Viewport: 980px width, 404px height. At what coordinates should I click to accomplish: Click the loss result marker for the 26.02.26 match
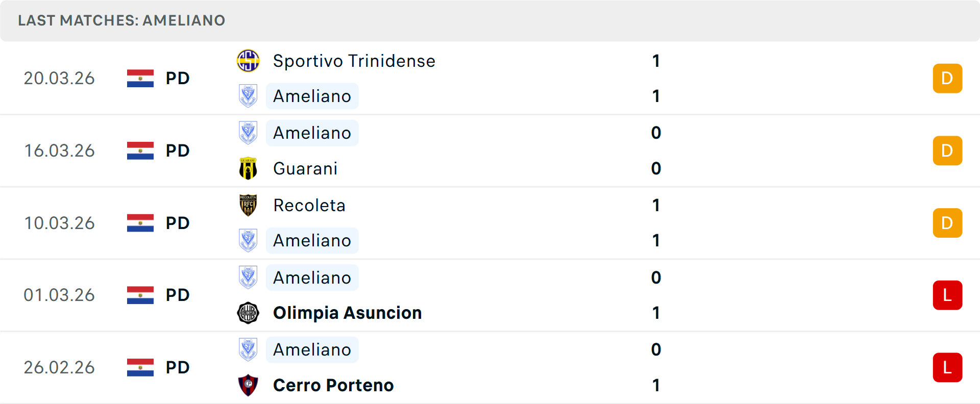pyautogui.click(x=947, y=367)
